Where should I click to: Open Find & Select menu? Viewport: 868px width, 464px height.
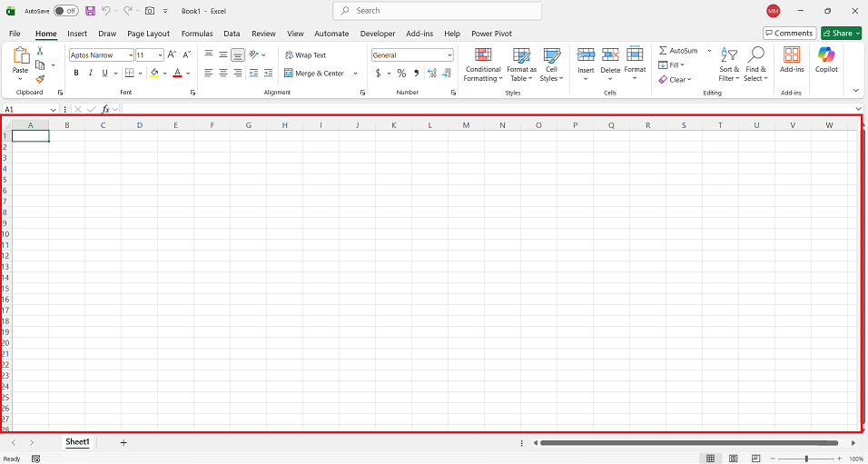[x=755, y=65]
